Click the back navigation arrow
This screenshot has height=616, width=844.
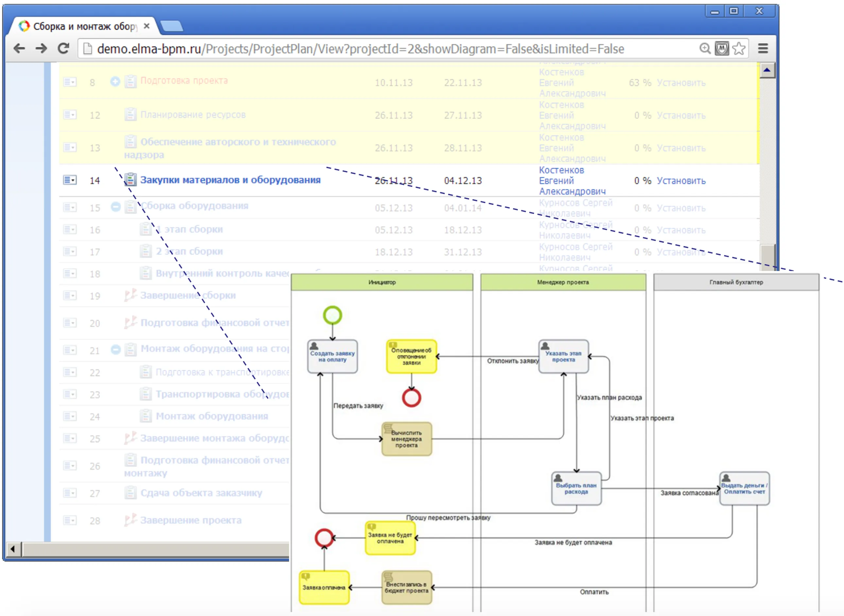(19, 48)
